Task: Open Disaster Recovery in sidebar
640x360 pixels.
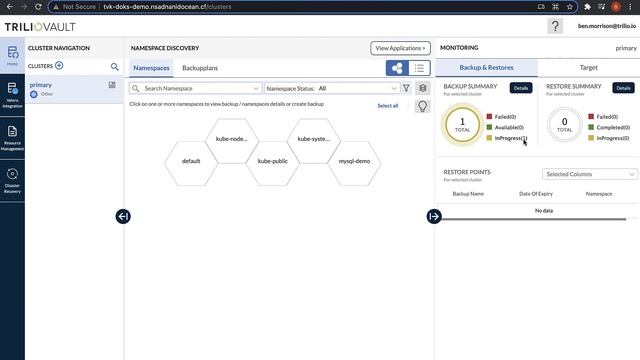Action: point(12,180)
